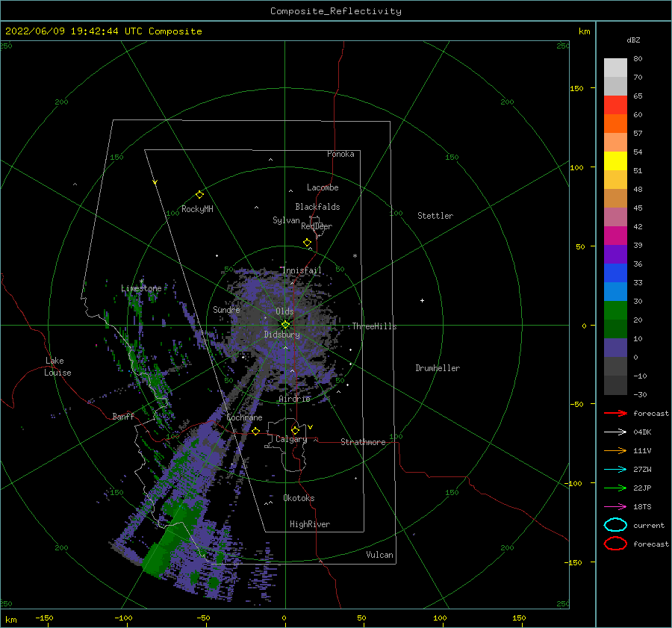Image resolution: width=672 pixels, height=628 pixels.
Task: Pick the green 20-30 dBZ color swatch
Action: (x=615, y=311)
